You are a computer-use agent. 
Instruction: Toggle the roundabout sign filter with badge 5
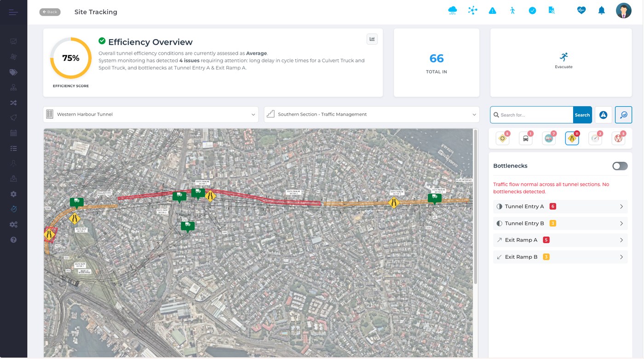point(502,138)
